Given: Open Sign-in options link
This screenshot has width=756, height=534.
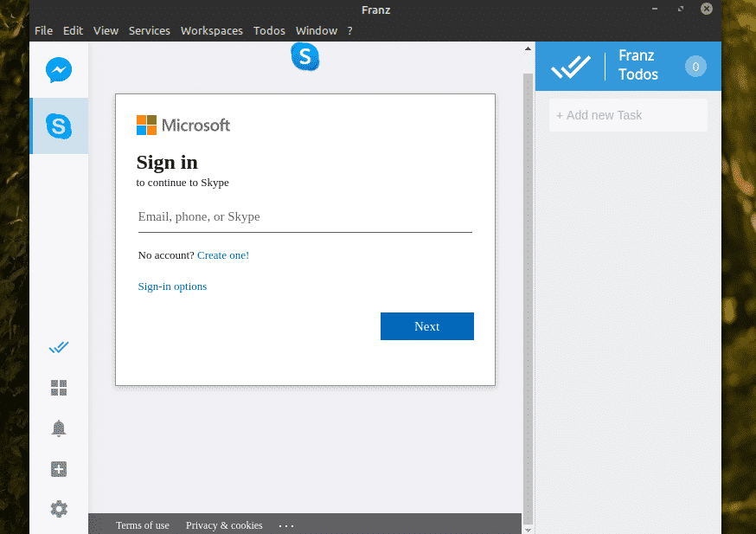Looking at the screenshot, I should click(172, 286).
